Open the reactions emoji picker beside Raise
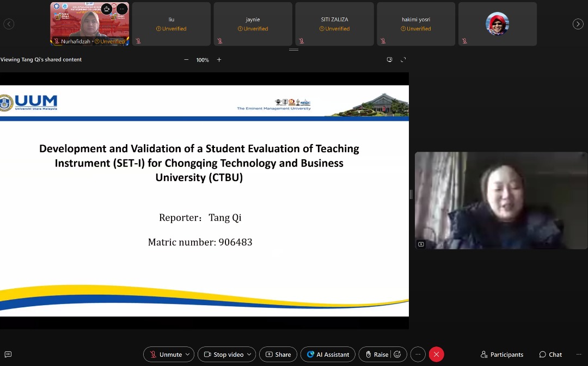 tap(397, 354)
